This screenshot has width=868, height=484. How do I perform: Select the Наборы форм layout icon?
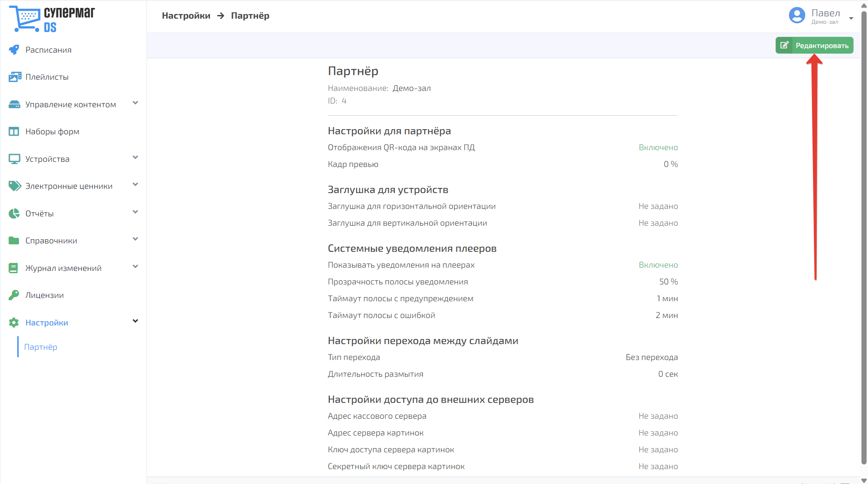14,131
